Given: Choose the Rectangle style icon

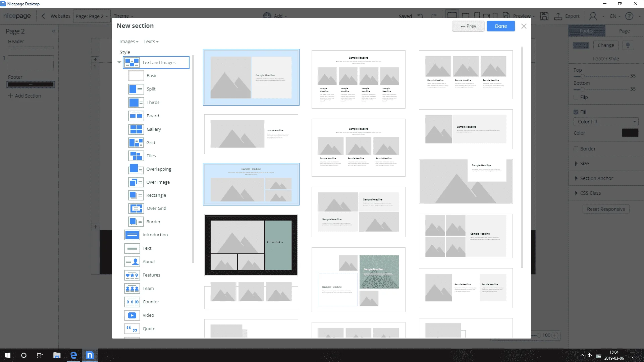Looking at the screenshot, I should pos(136,195).
